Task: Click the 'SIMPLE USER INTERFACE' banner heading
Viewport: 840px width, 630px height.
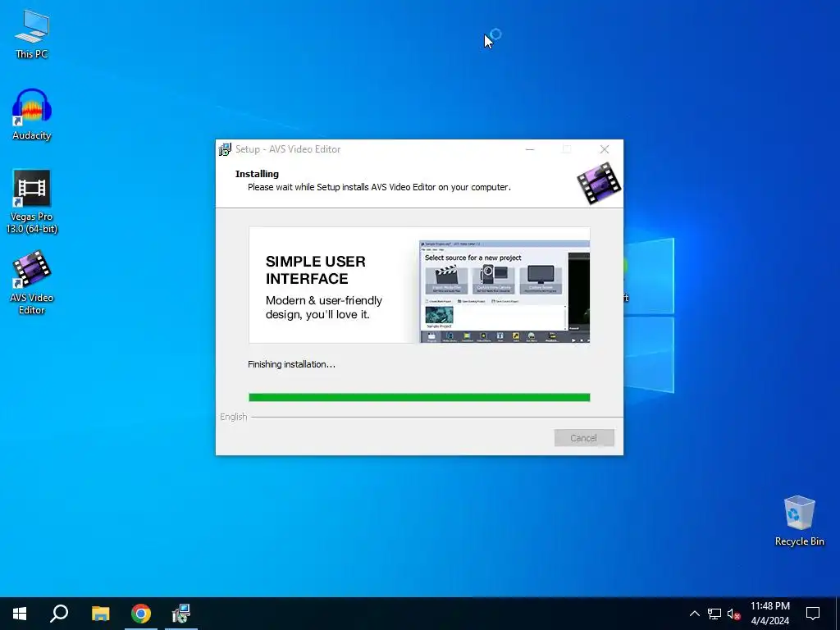Action: pos(316,270)
